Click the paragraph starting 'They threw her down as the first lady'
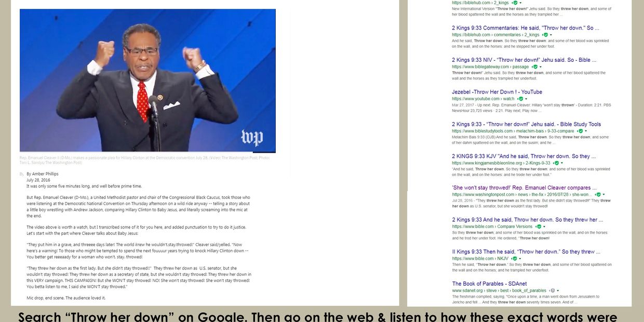 tap(139, 277)
